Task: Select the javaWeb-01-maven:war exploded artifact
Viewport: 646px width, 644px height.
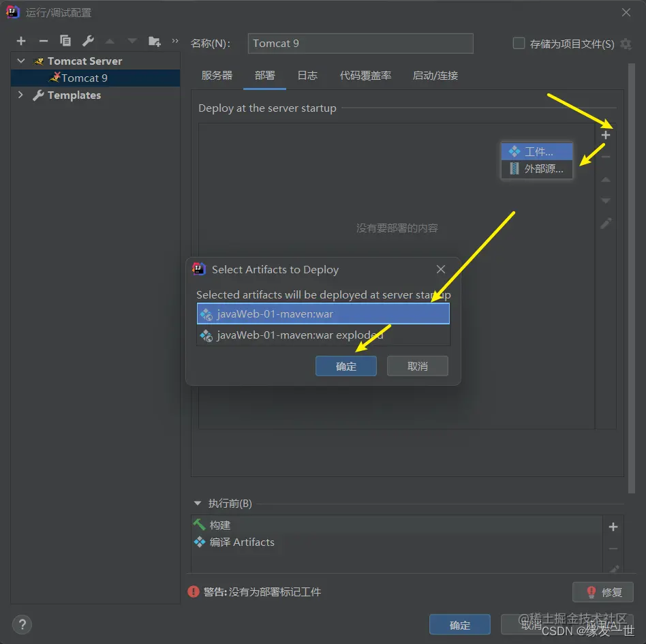Action: pyautogui.click(x=324, y=335)
